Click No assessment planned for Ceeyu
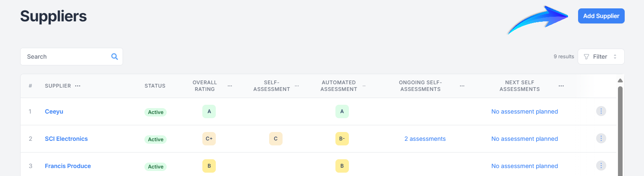Viewport: 644px width, 176px height. pyautogui.click(x=524, y=111)
